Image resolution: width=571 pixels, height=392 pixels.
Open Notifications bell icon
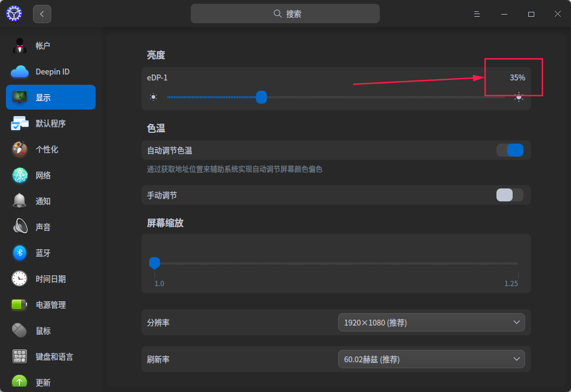pyautogui.click(x=20, y=201)
